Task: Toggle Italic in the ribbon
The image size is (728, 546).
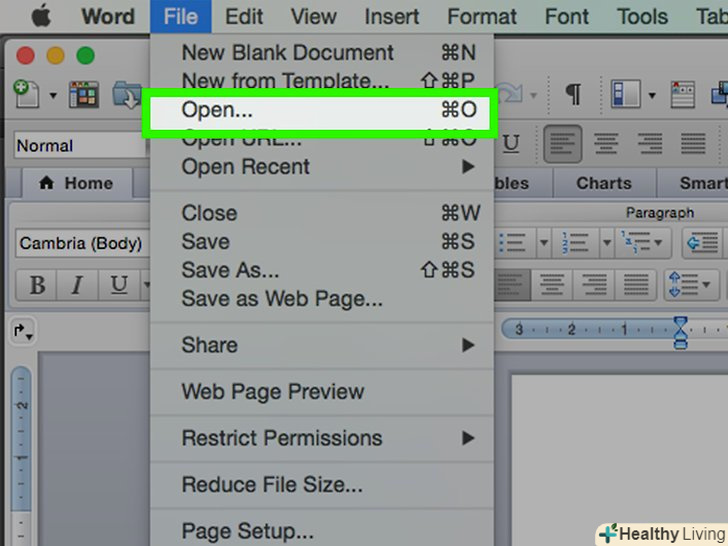Action: 78,284
